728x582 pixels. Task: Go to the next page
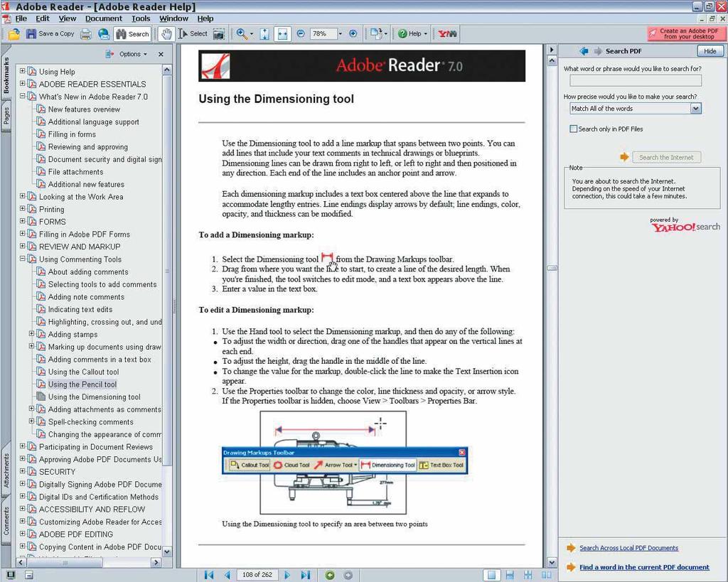(x=287, y=575)
